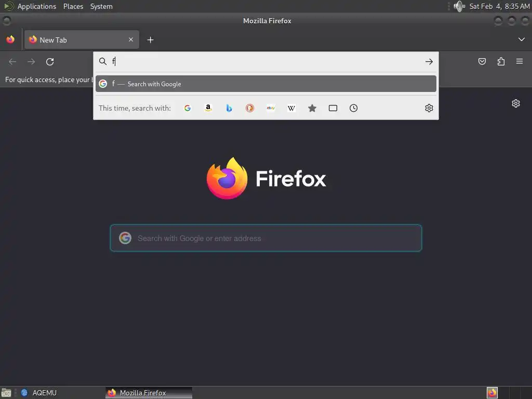Screen dimensions: 532x399
Task: Open new tab page personalize gear
Action: point(516,103)
